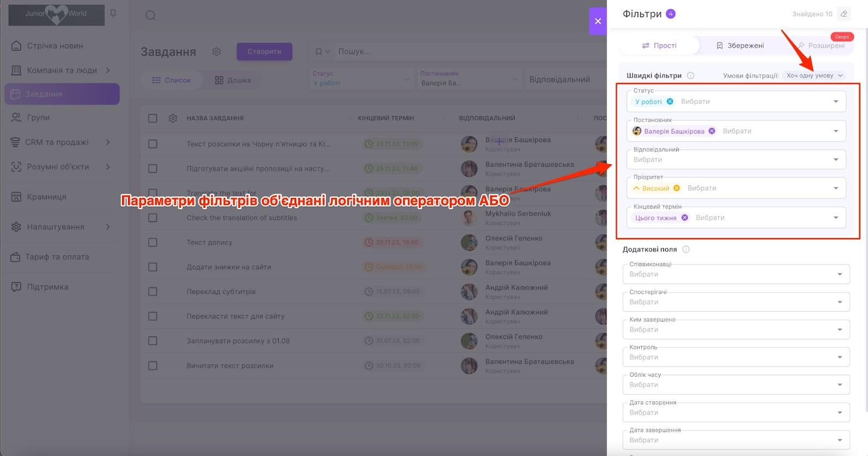868x456 pixels.
Task: Check the Вичитати текст розсилки task
Action: pos(153,366)
